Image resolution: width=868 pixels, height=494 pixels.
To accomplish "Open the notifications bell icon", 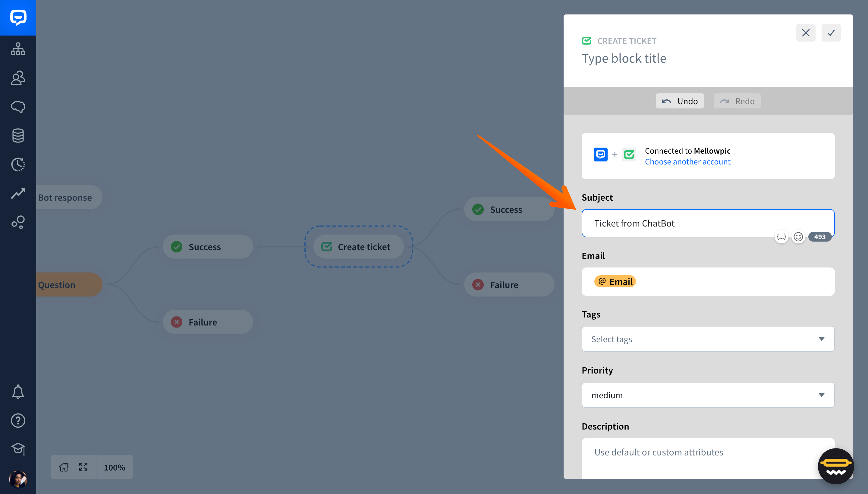I will point(18,392).
